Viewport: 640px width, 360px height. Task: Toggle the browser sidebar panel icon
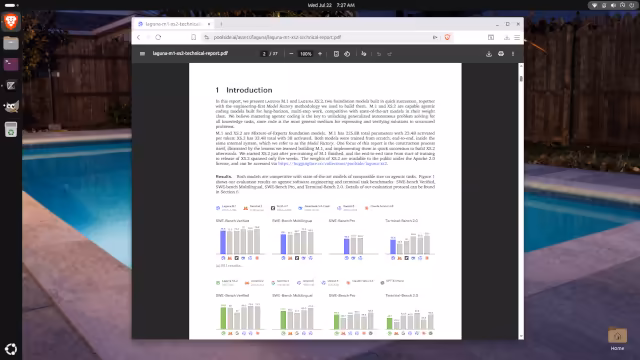pyautogui.click(x=491, y=37)
